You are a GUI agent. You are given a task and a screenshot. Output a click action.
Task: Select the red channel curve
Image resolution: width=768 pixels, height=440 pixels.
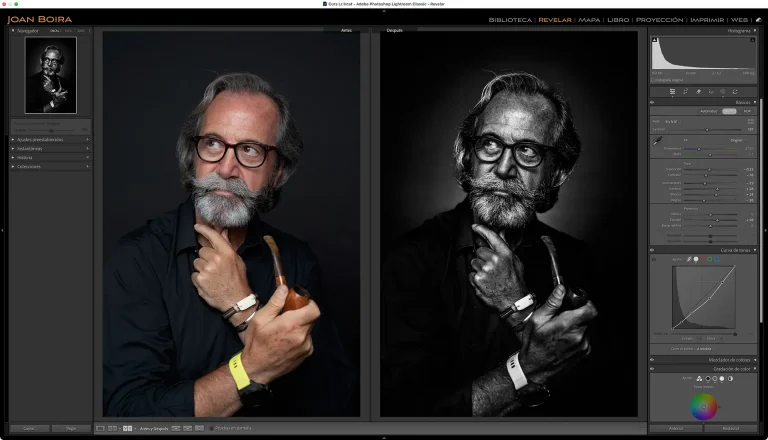(703, 259)
